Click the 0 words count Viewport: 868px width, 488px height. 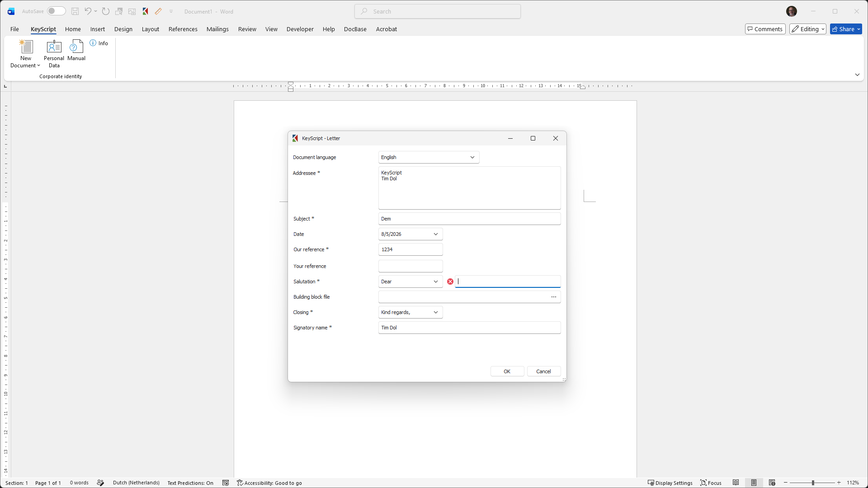[79, 483]
